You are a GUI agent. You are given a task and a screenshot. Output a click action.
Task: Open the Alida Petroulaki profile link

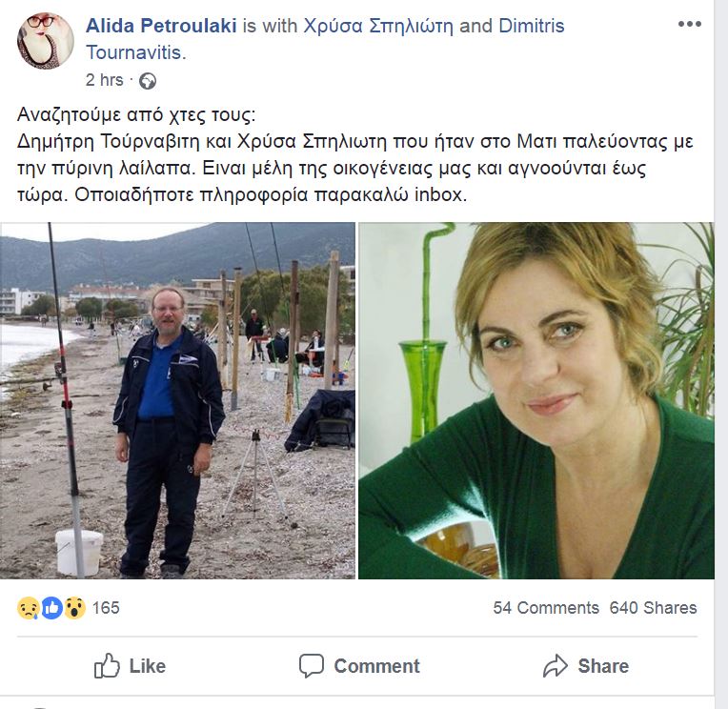pyautogui.click(x=161, y=26)
